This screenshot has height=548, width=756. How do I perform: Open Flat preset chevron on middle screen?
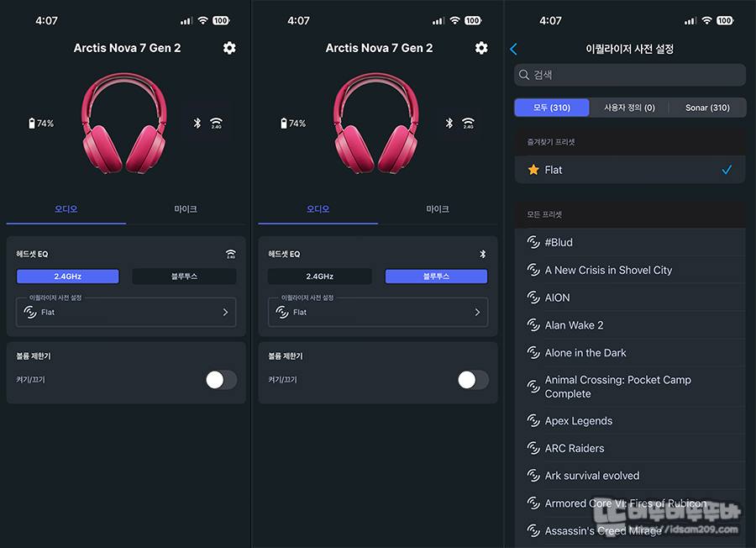(477, 312)
